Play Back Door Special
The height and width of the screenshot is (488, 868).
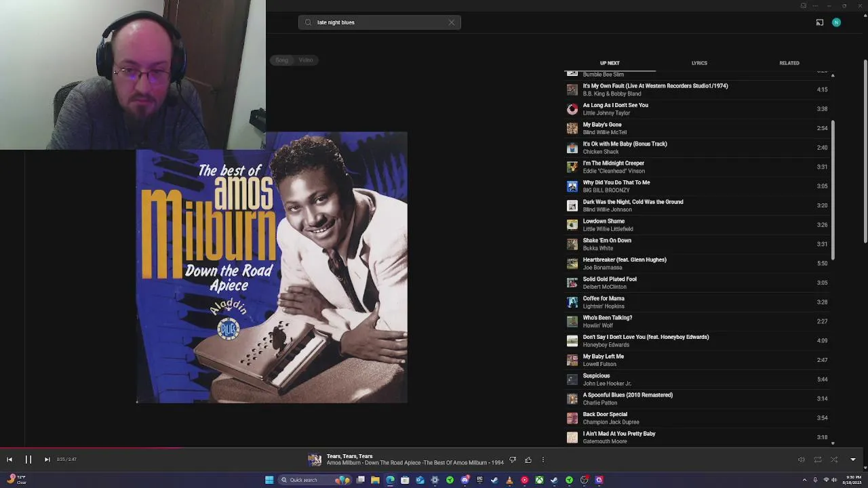click(x=698, y=418)
